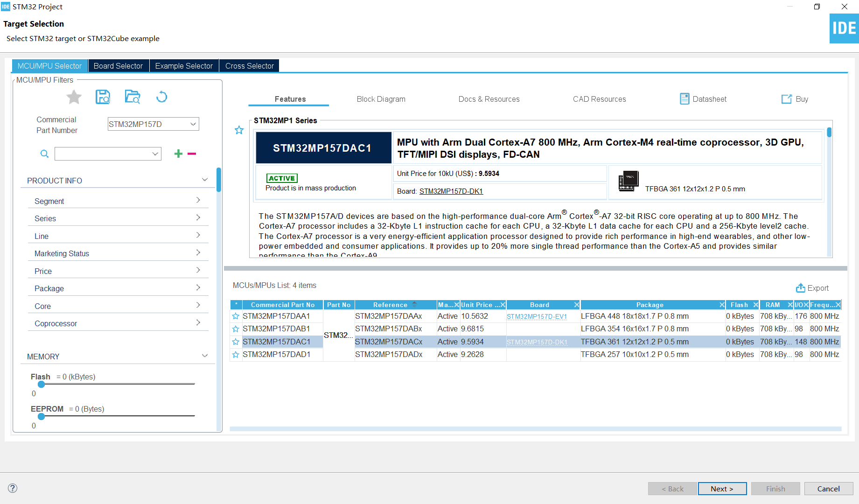The image size is (859, 504).
Task: Switch to Example Selector tab
Action: pos(184,66)
